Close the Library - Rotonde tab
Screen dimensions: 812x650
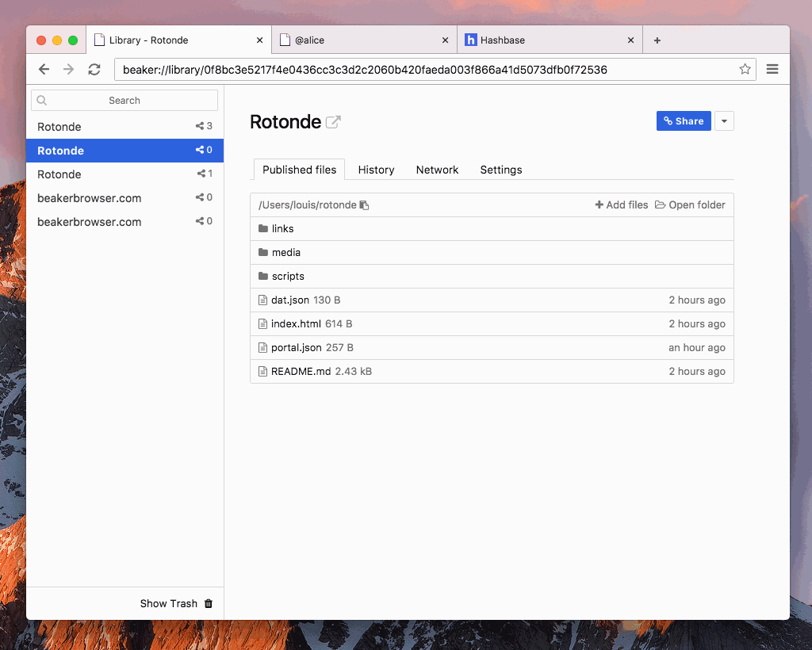point(260,40)
